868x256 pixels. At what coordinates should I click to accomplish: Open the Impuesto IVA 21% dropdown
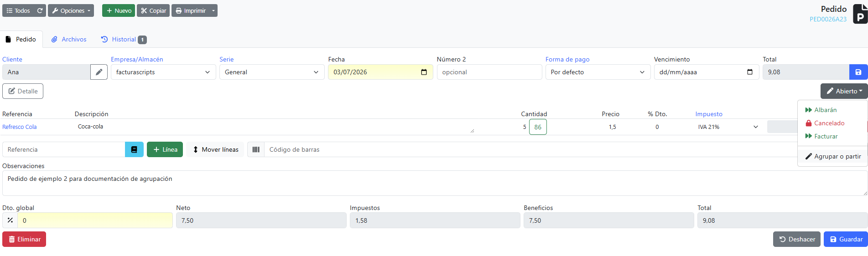click(x=728, y=127)
